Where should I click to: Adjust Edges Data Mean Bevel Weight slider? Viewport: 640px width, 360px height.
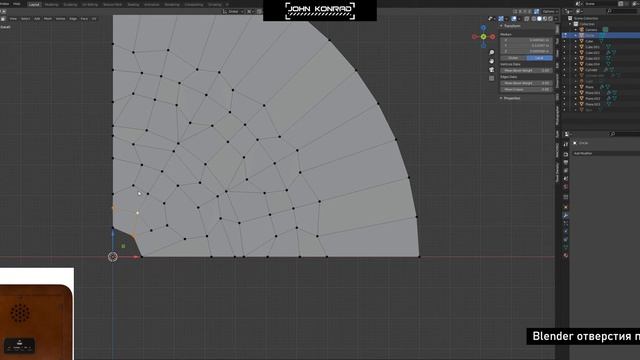pyautogui.click(x=526, y=83)
